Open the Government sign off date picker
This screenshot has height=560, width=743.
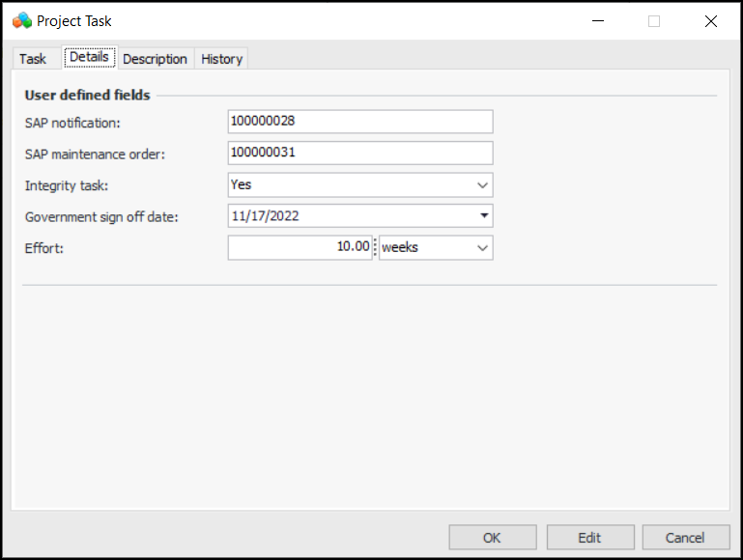point(484,216)
